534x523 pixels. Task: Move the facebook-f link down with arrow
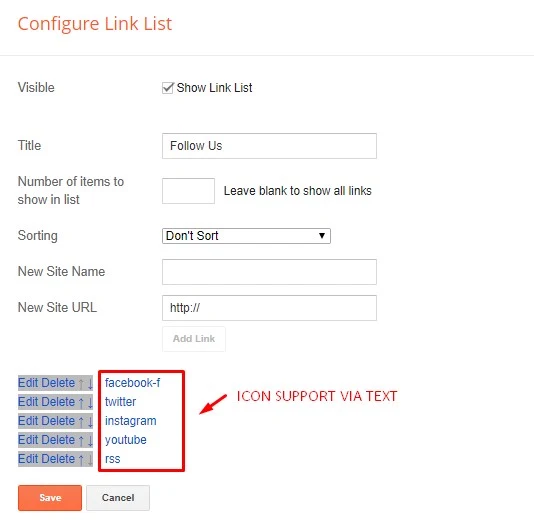click(90, 383)
